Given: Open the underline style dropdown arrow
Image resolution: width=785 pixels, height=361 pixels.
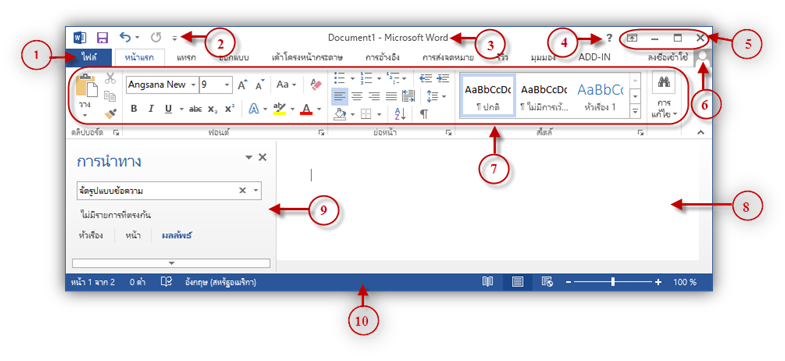Looking at the screenshot, I should [181, 109].
